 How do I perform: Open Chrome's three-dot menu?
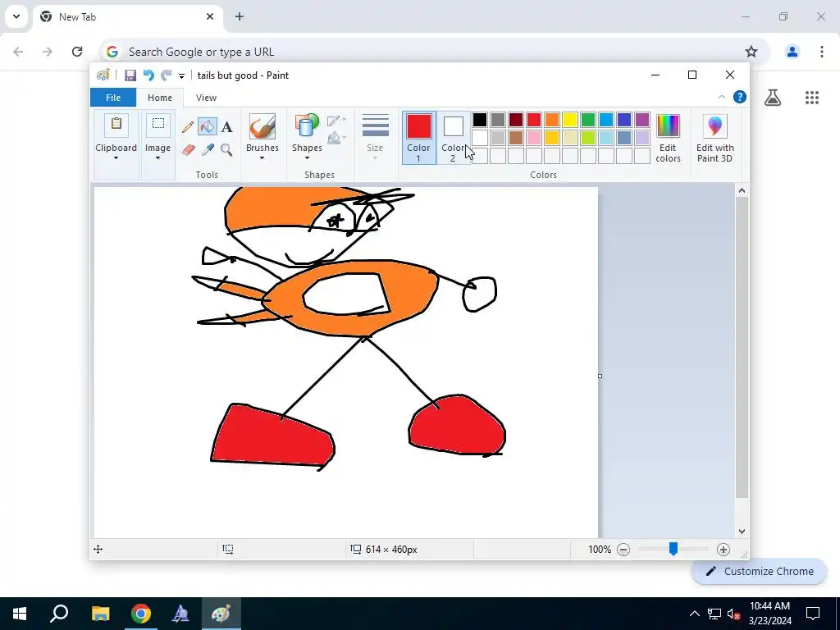(x=822, y=52)
